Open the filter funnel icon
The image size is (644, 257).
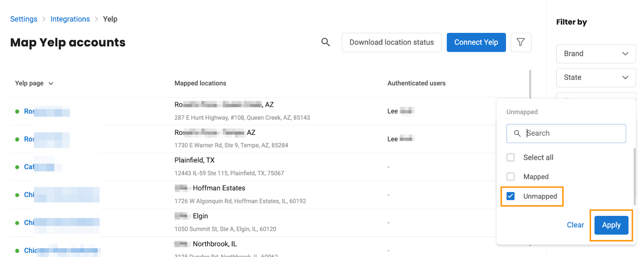coord(521,42)
